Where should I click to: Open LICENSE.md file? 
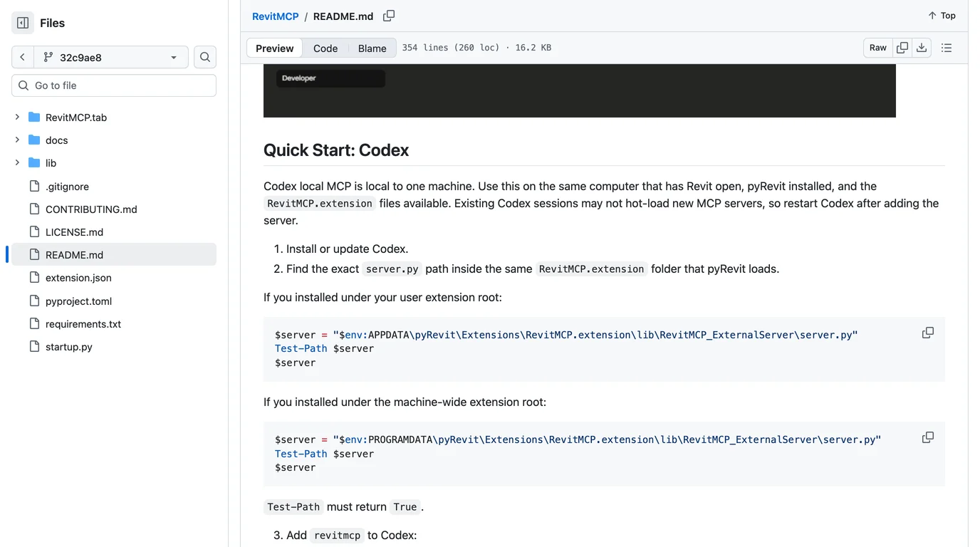coord(74,232)
